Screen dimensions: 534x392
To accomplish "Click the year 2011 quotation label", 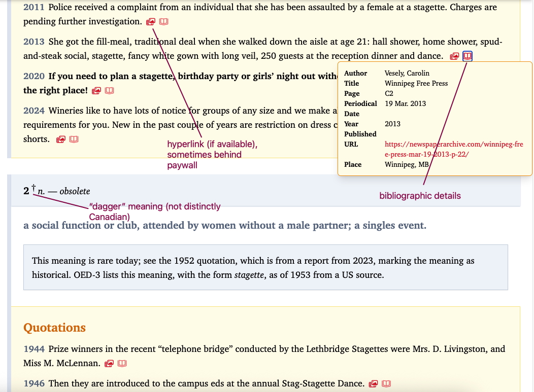I will pyautogui.click(x=34, y=7).
